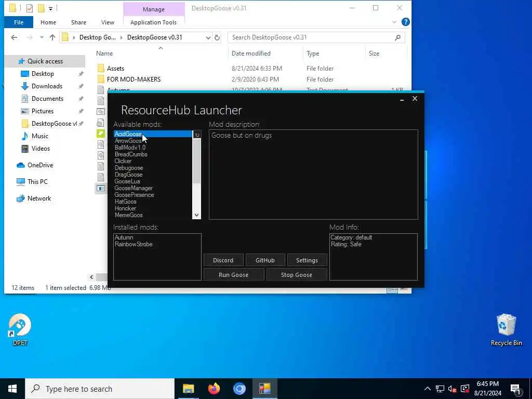Open the launcher Settings
This screenshot has width=532, height=399.
307,260
